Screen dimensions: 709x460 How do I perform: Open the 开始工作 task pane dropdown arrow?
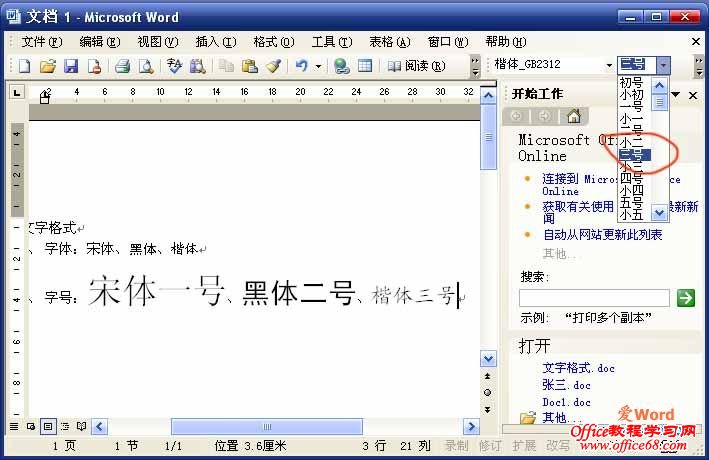[x=676, y=95]
